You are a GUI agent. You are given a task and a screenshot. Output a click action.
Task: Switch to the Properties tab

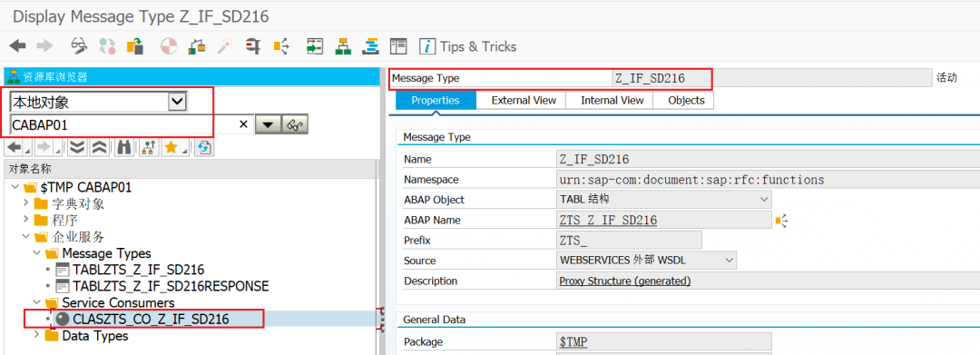436,100
